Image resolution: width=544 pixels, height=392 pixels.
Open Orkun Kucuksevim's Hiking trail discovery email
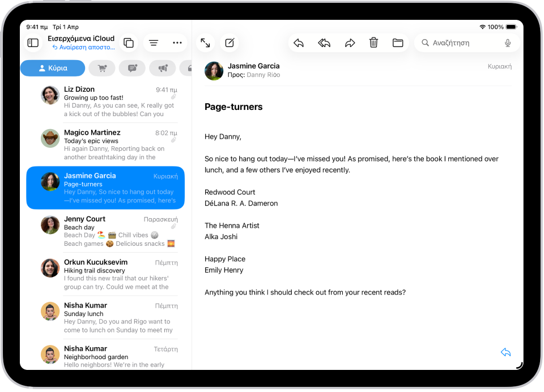pyautogui.click(x=105, y=274)
